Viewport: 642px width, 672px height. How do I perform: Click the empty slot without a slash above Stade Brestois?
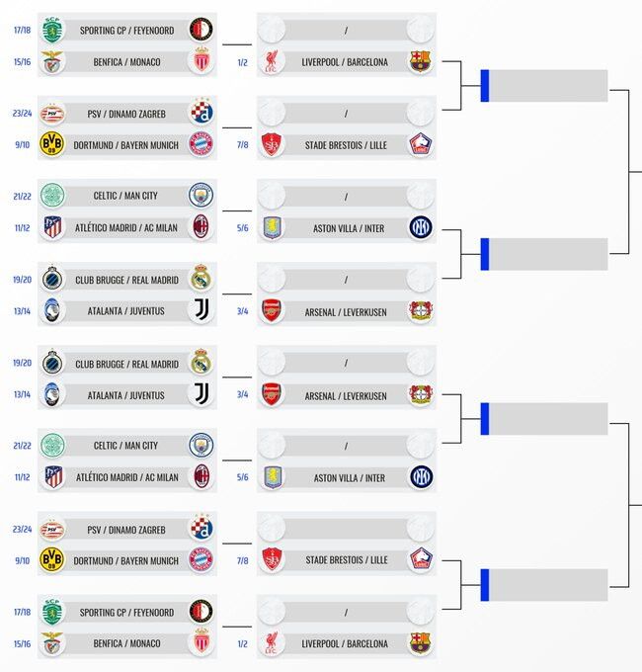coord(346,529)
